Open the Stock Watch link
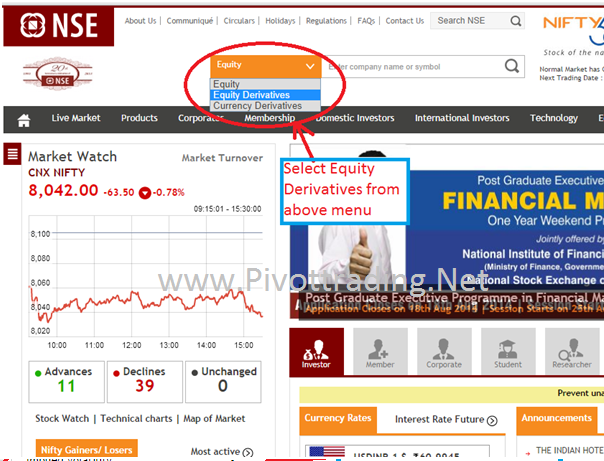Viewport: 604px width, 461px height. (62, 419)
